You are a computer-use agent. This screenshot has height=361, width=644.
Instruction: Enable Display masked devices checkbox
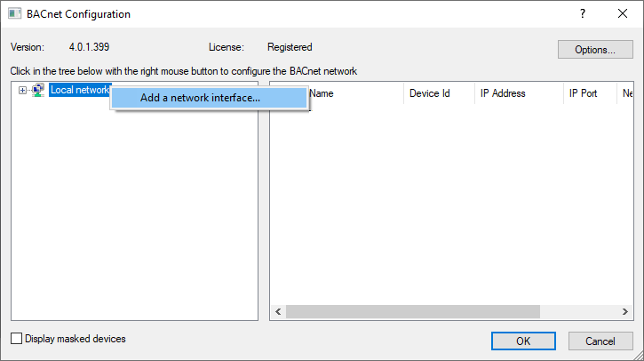coord(16,339)
